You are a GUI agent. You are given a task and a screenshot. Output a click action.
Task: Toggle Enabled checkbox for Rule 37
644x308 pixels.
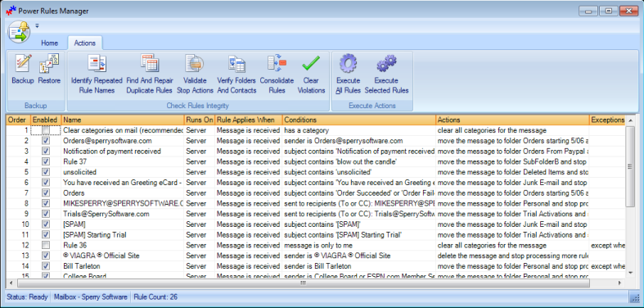(x=46, y=161)
